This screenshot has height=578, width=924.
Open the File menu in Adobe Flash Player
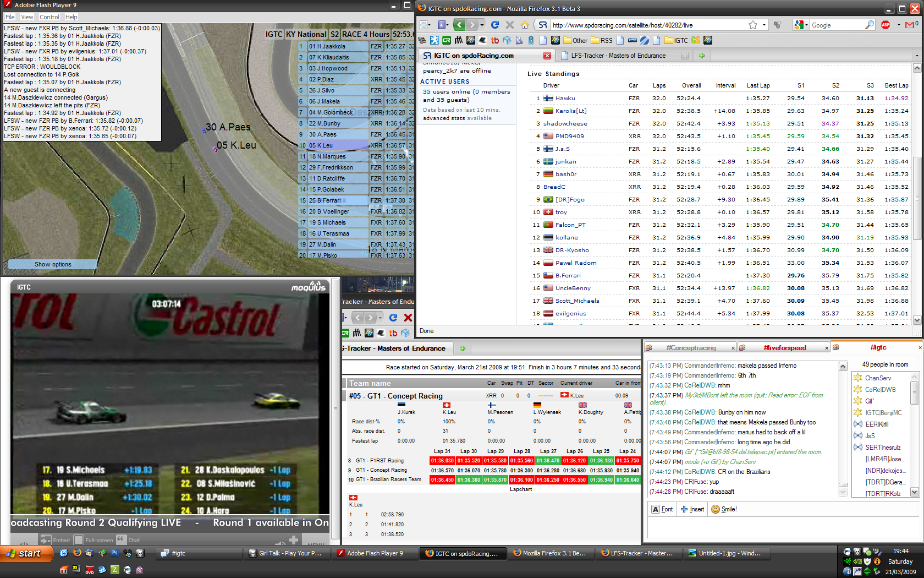(10, 17)
